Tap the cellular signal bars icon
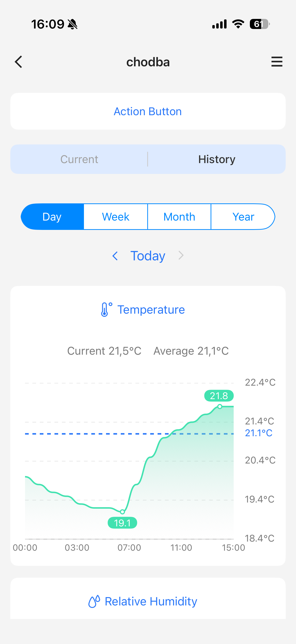296x644 pixels. pos(219,24)
